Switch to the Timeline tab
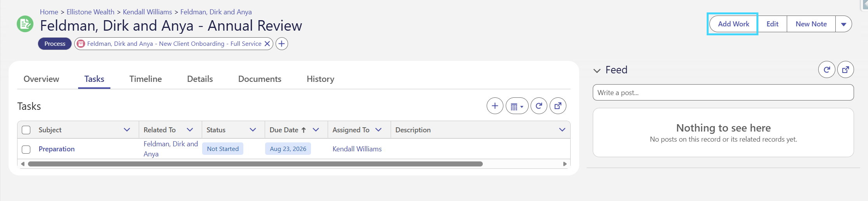The height and width of the screenshot is (201, 868). point(145,79)
